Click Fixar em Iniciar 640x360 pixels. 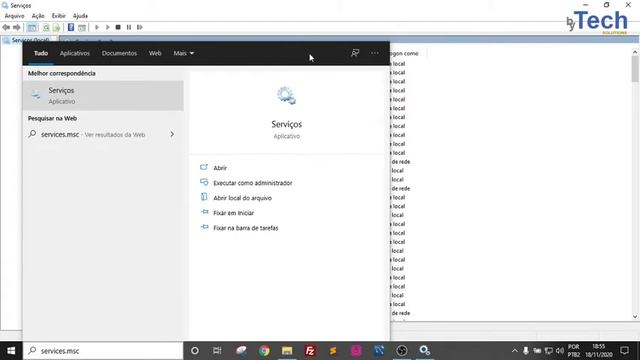(x=233, y=213)
